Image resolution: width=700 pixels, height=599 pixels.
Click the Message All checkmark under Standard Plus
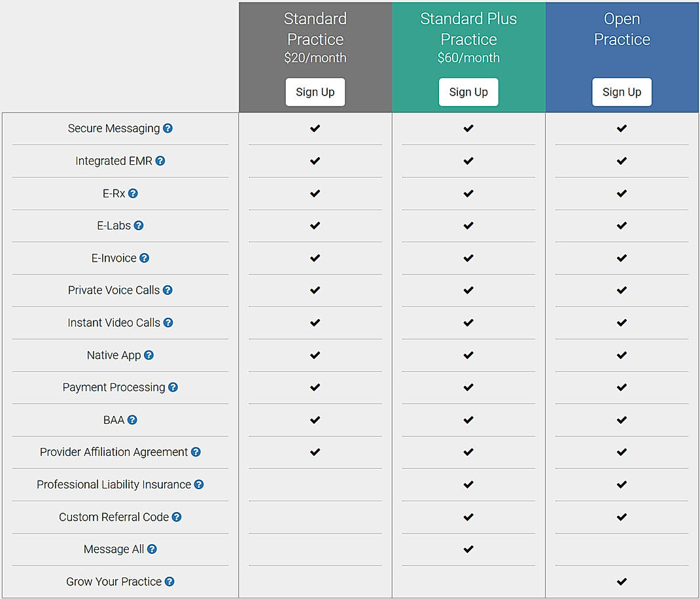468,549
